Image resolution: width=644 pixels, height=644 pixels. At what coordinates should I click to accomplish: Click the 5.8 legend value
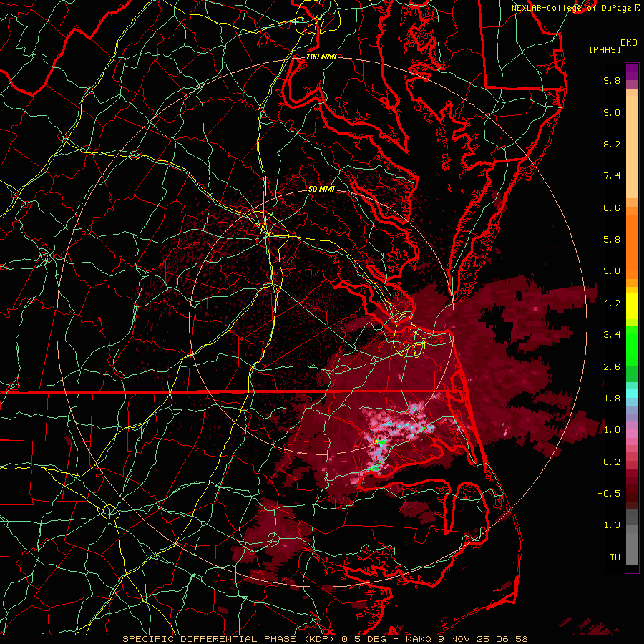tap(612, 240)
